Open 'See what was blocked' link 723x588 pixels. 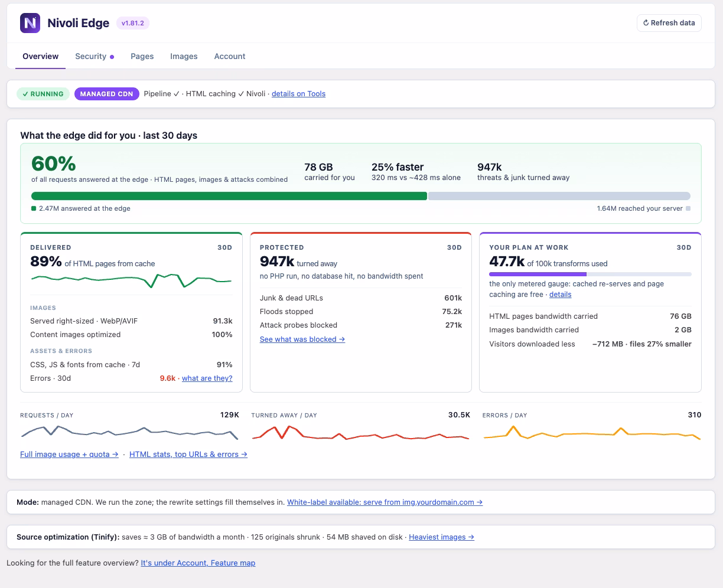coord(302,339)
